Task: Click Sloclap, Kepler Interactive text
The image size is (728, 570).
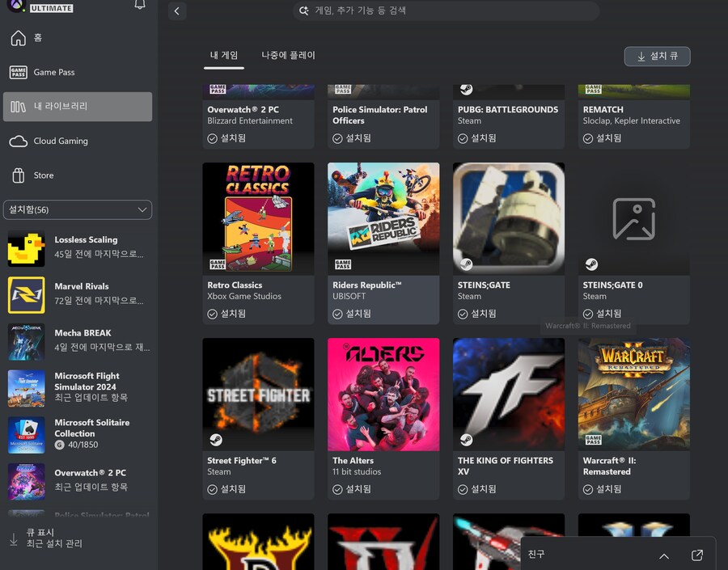Action: click(x=632, y=120)
